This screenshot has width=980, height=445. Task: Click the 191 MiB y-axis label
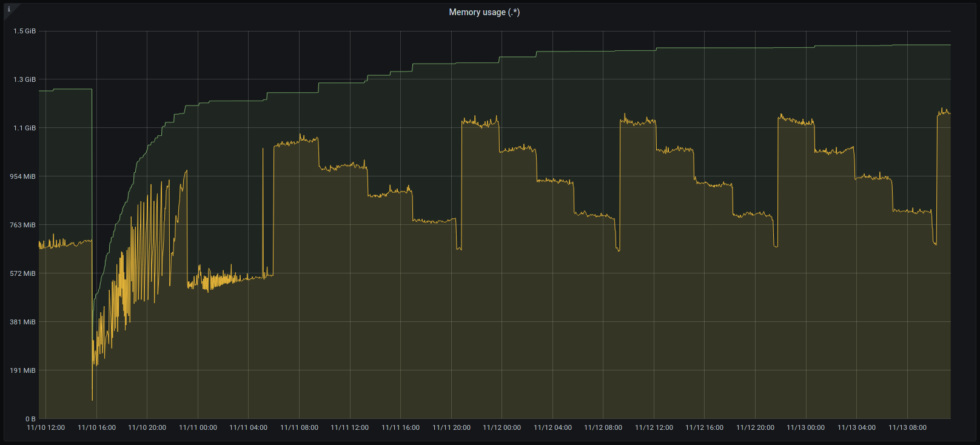point(22,370)
